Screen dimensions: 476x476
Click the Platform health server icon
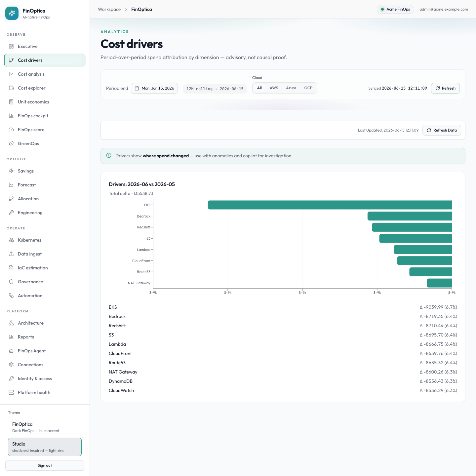(11, 392)
